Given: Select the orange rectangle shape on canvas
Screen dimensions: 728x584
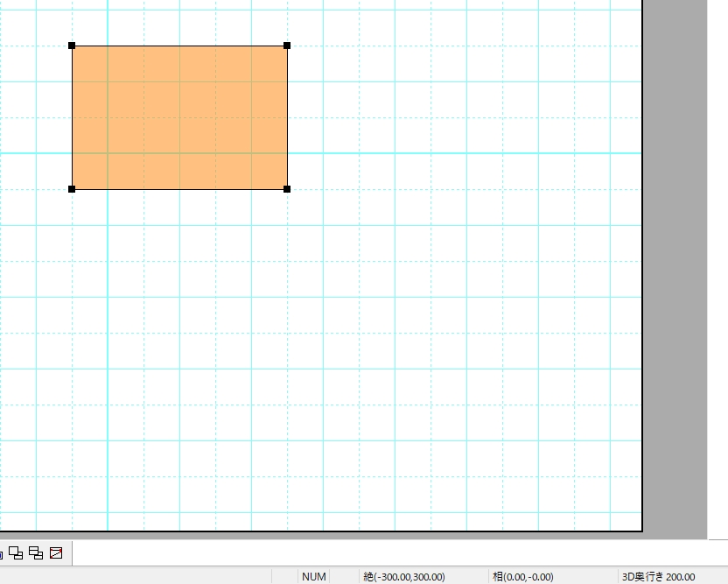Looking at the screenshot, I should (x=179, y=117).
